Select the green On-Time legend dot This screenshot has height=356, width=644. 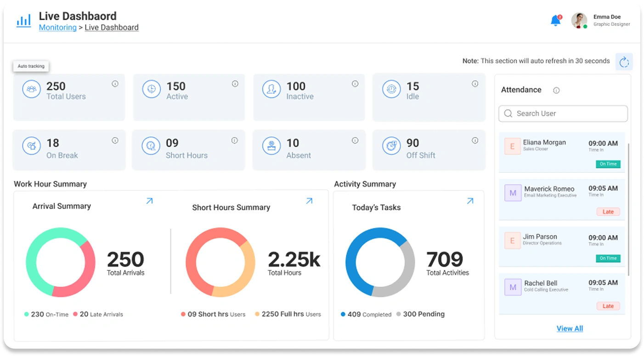click(x=27, y=315)
